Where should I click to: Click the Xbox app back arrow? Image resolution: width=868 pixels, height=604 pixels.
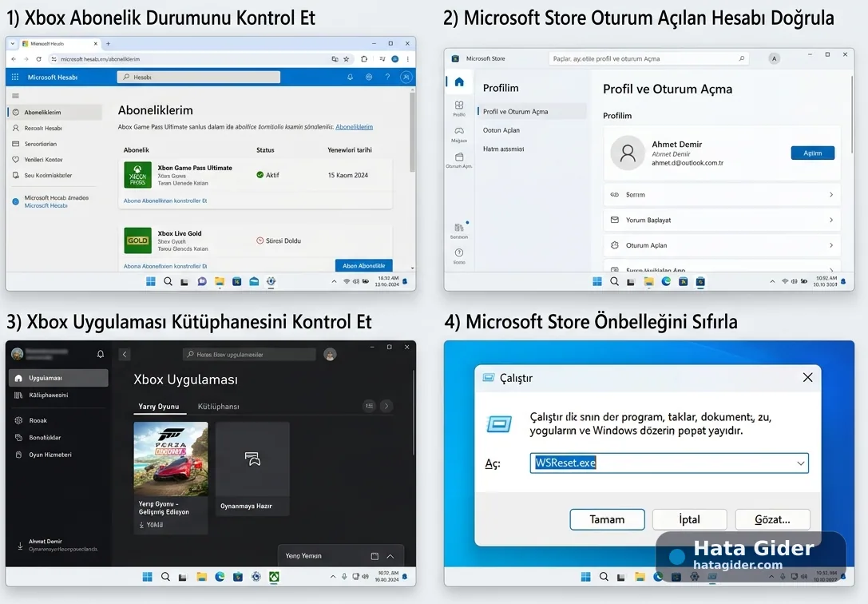125,354
